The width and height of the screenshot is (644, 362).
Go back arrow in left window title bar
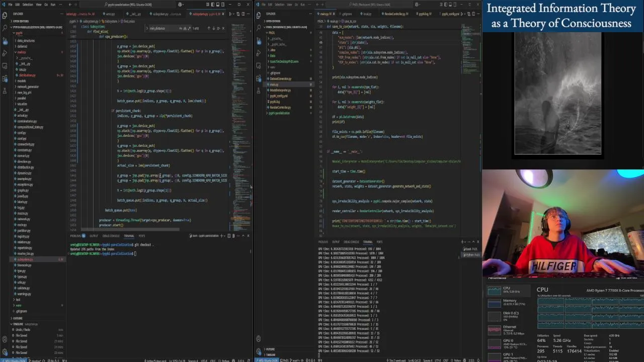(70, 4)
